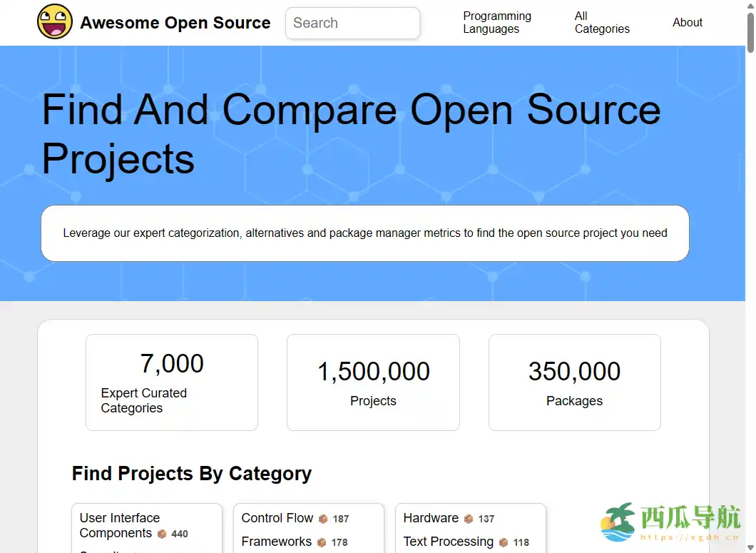Image resolution: width=756 pixels, height=553 pixels.
Task: Click the watermelon icon in the watermark
Action: point(620,522)
